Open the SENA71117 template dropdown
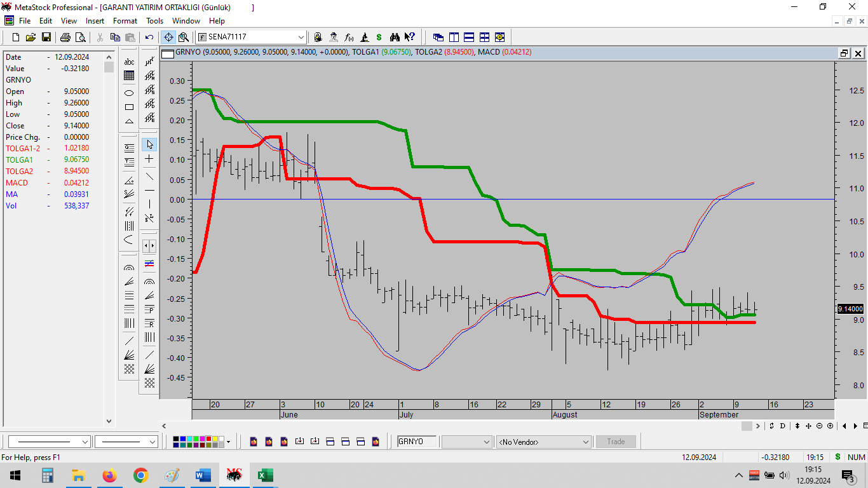 301,37
